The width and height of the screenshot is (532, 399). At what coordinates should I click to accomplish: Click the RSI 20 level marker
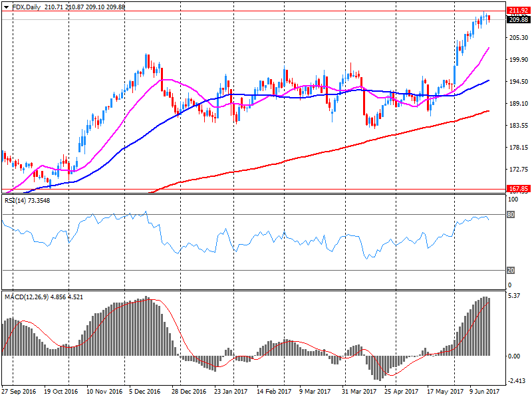tap(511, 271)
